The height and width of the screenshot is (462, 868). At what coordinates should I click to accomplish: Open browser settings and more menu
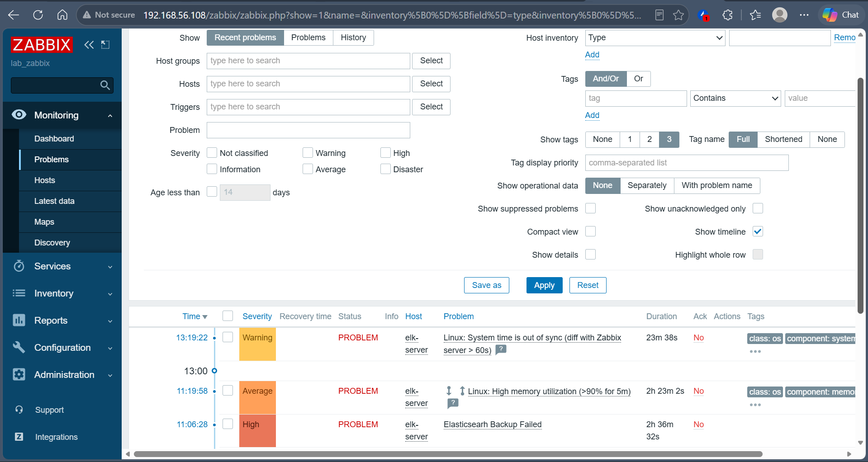[804, 15]
